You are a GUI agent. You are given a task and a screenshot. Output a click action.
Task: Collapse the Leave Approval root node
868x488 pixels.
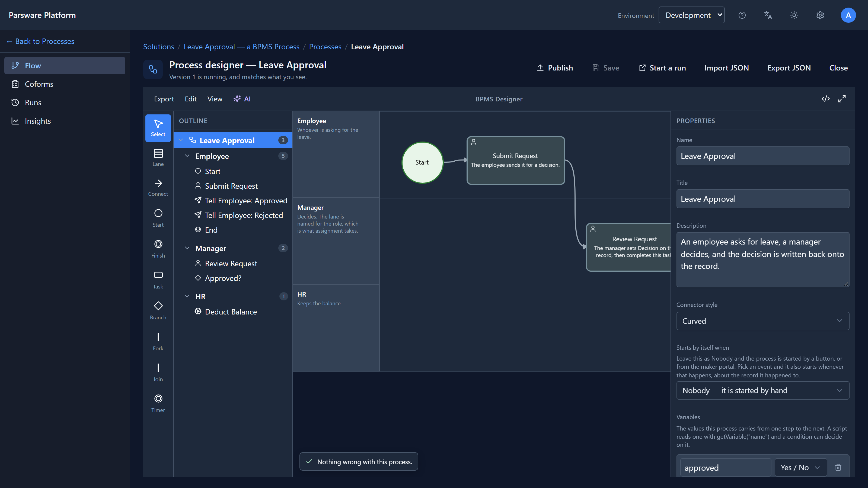coord(181,140)
